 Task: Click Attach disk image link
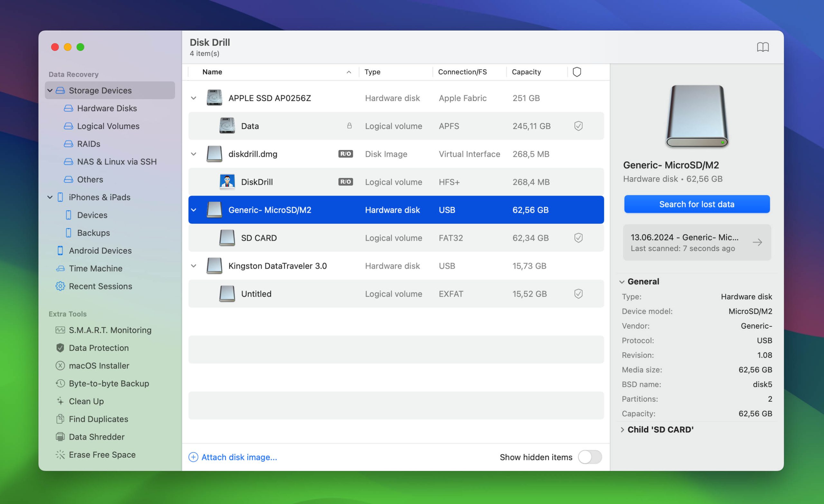pyautogui.click(x=233, y=457)
